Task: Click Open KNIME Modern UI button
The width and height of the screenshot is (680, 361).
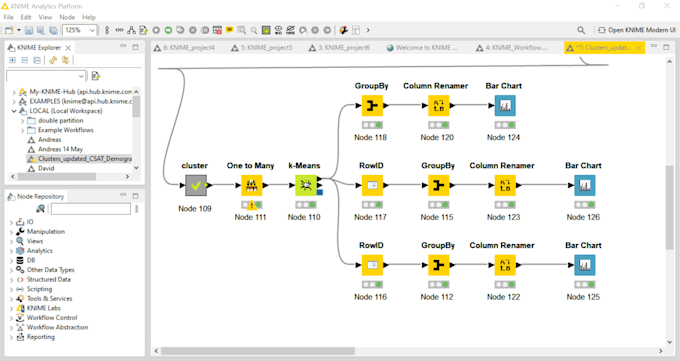Action: pyautogui.click(x=637, y=30)
